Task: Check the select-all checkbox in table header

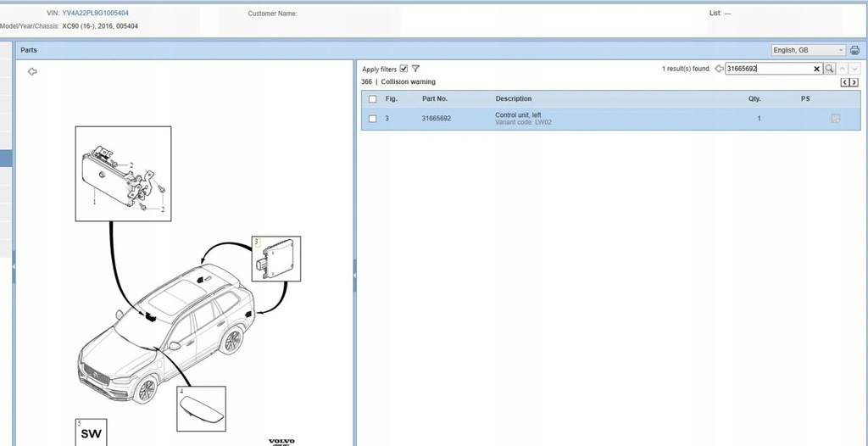Action: coord(373,99)
